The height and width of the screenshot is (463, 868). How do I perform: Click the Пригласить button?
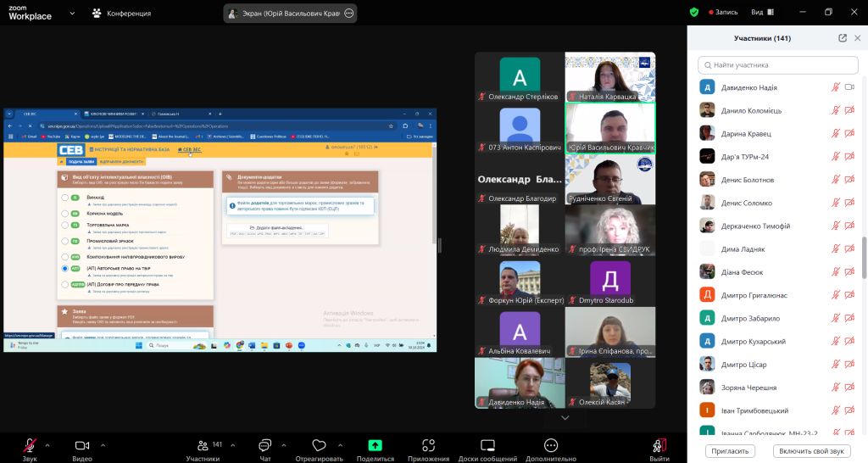pos(730,451)
